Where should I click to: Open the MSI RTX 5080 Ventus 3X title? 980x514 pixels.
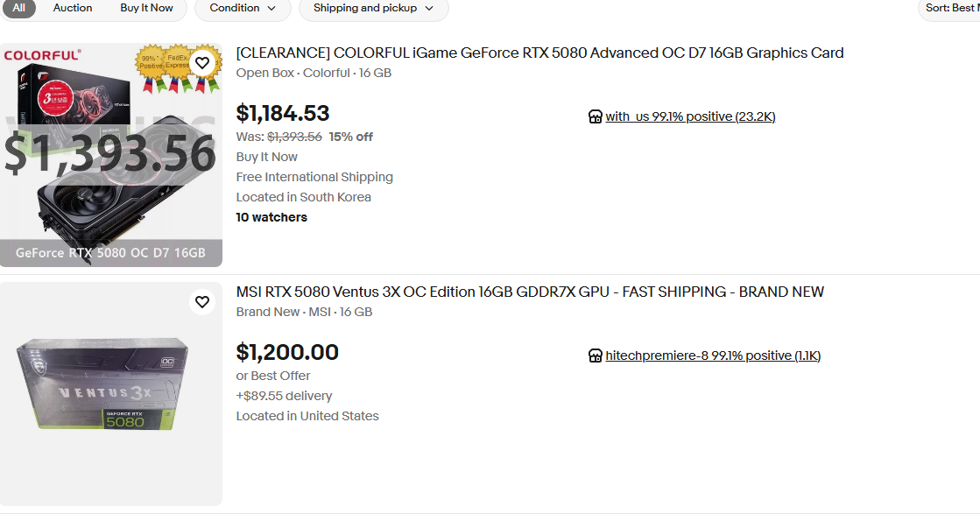click(530, 292)
